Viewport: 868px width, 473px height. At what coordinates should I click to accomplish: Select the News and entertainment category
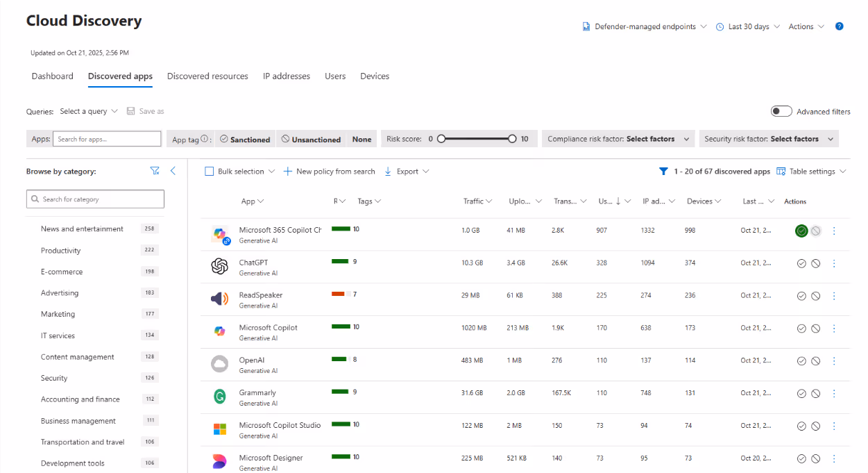82,229
